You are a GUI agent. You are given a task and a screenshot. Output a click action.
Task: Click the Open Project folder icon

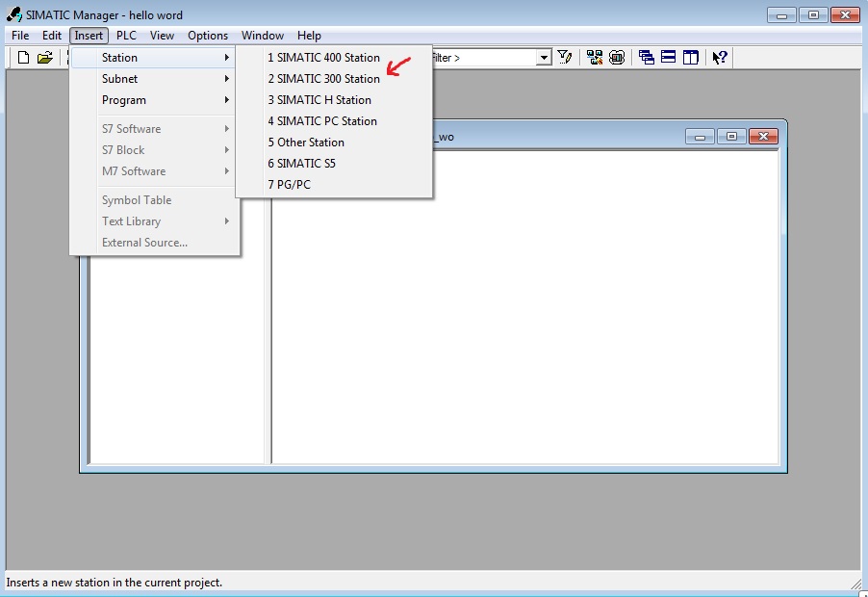pyautogui.click(x=44, y=58)
